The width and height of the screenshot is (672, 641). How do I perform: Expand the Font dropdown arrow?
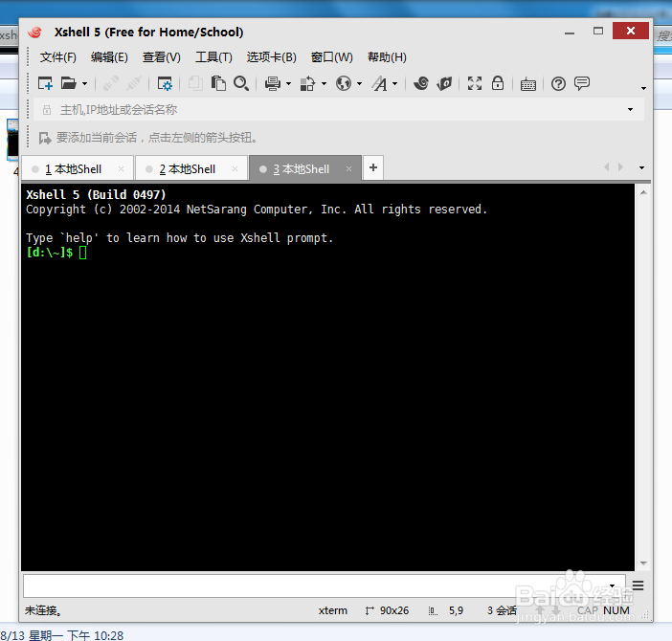click(395, 83)
